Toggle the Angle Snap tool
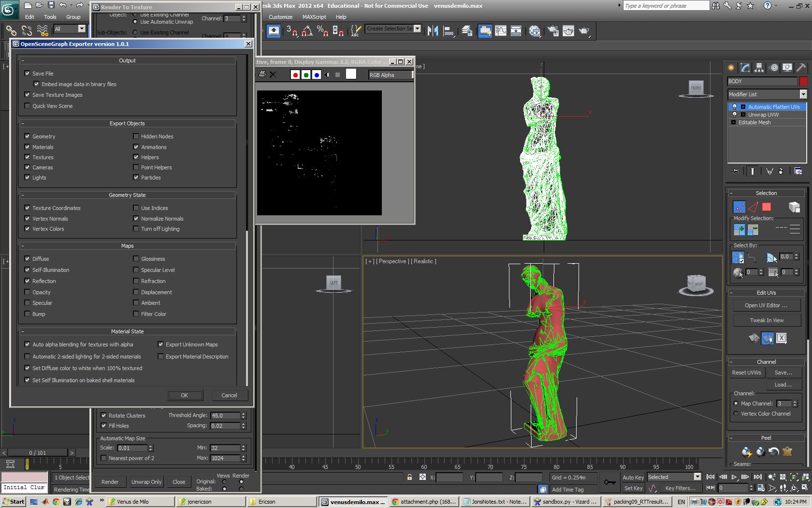Screen dimensions: 812x508 [307, 31]
